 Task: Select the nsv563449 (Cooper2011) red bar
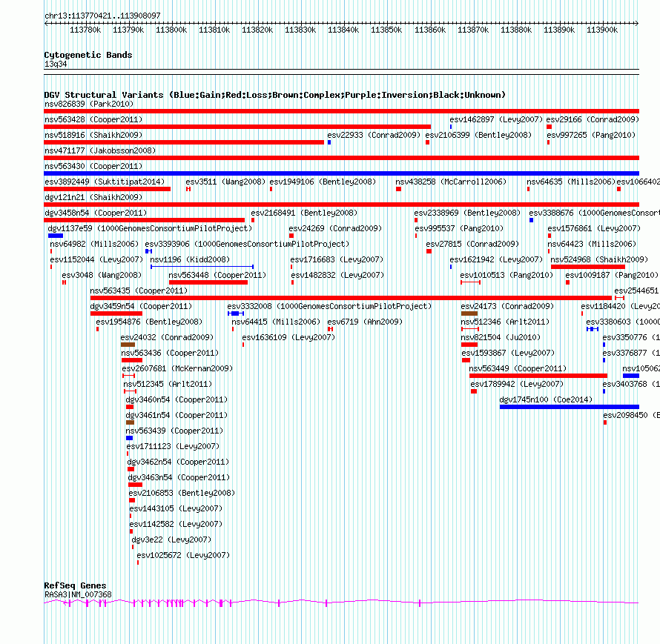coord(538,376)
